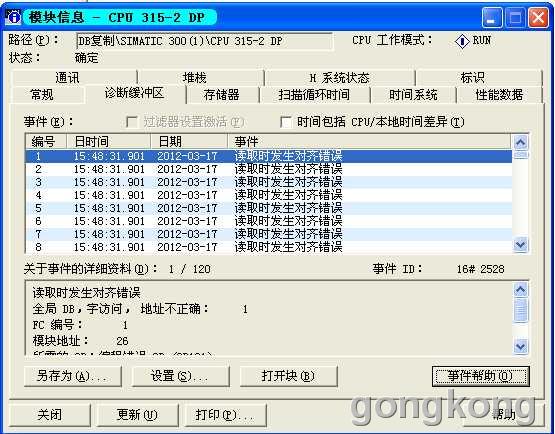555x434 pixels.
Task: Minimize the module information window
Action: click(492, 17)
